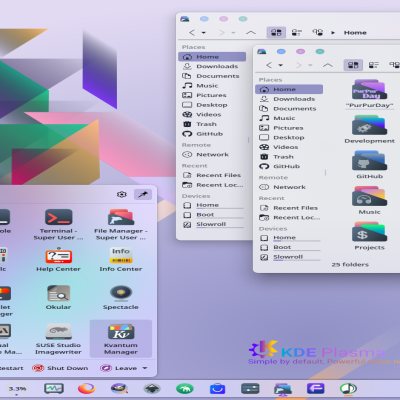400x400 pixels.
Task: Select Recent Loc... in front Dolphin window
Action: 289,217
